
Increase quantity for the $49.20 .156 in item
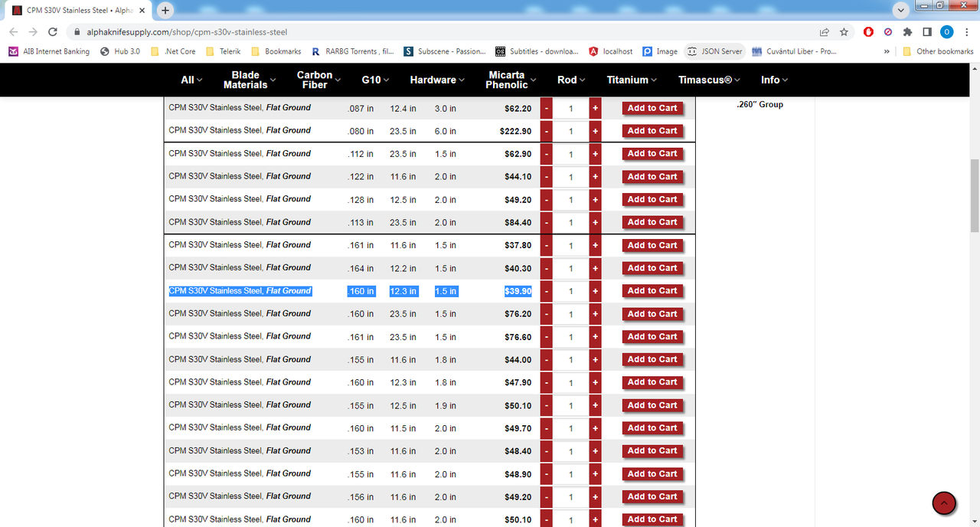[595, 497]
